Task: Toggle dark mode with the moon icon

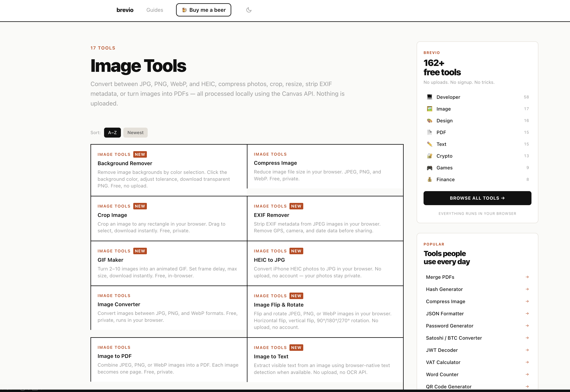Action: (x=249, y=10)
